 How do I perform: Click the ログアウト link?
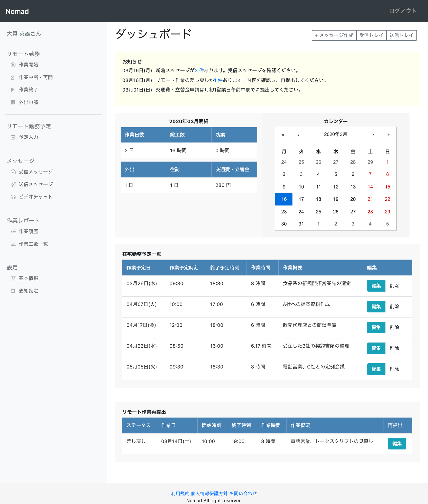[403, 11]
